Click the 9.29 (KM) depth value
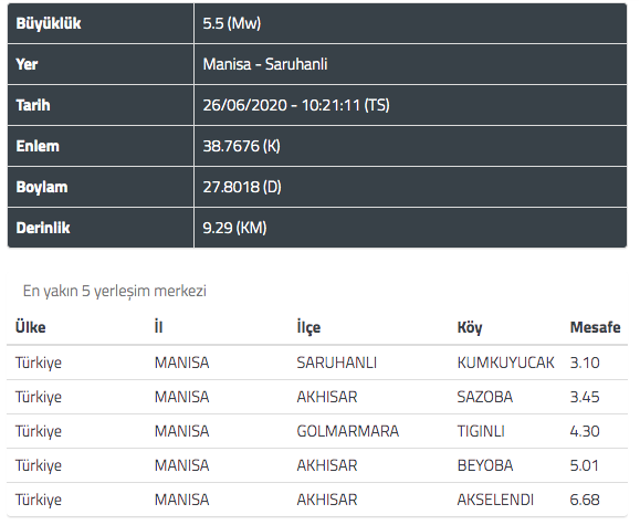The height and width of the screenshot is (525, 640). click(235, 227)
